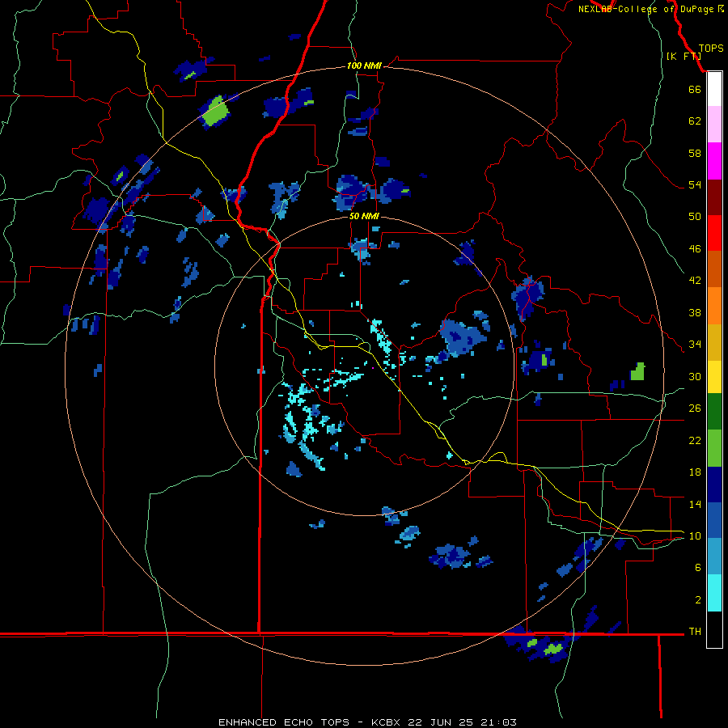Click the "21:03" timestamp

point(498,722)
